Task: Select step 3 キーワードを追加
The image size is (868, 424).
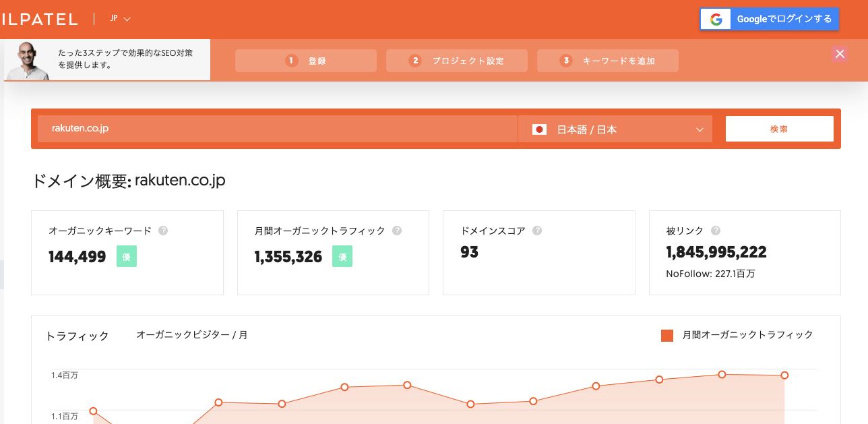Action: click(x=607, y=60)
